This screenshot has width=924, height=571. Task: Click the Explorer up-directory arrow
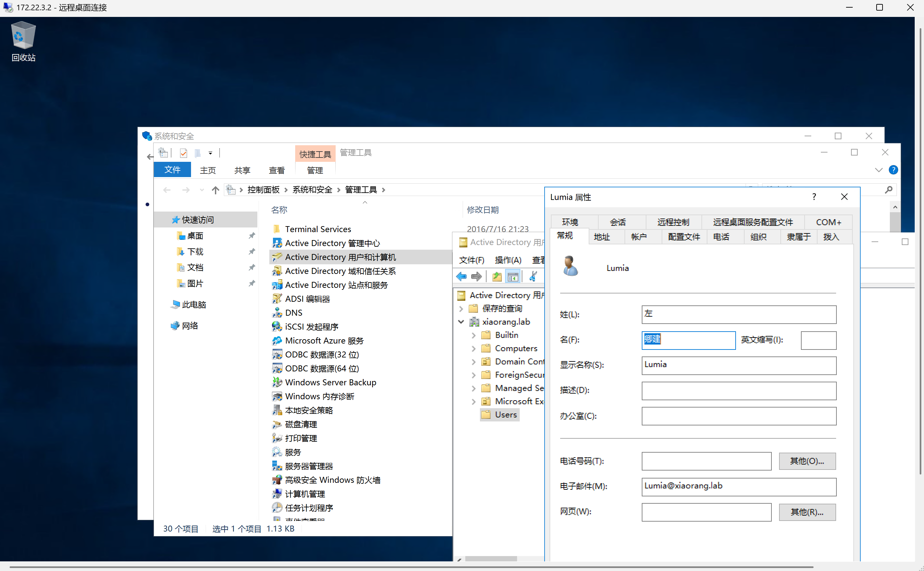click(x=215, y=190)
